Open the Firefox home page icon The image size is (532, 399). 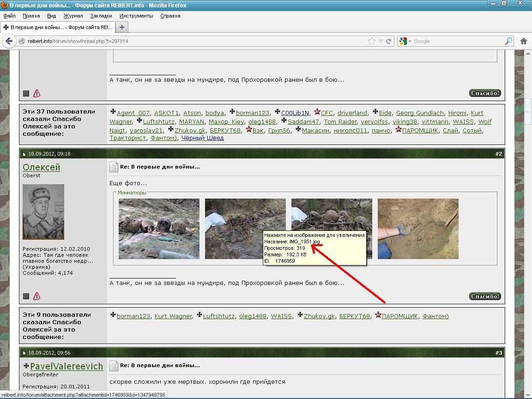coord(524,41)
